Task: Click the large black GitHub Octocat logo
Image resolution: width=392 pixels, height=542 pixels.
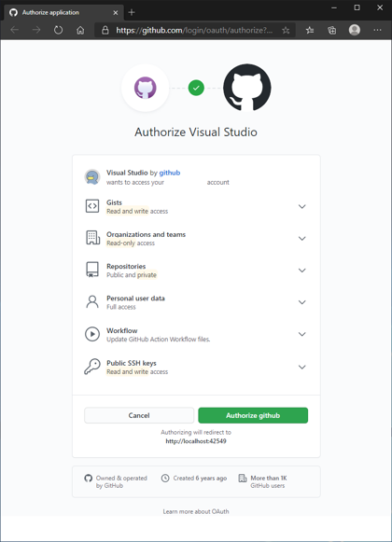Action: [x=247, y=88]
